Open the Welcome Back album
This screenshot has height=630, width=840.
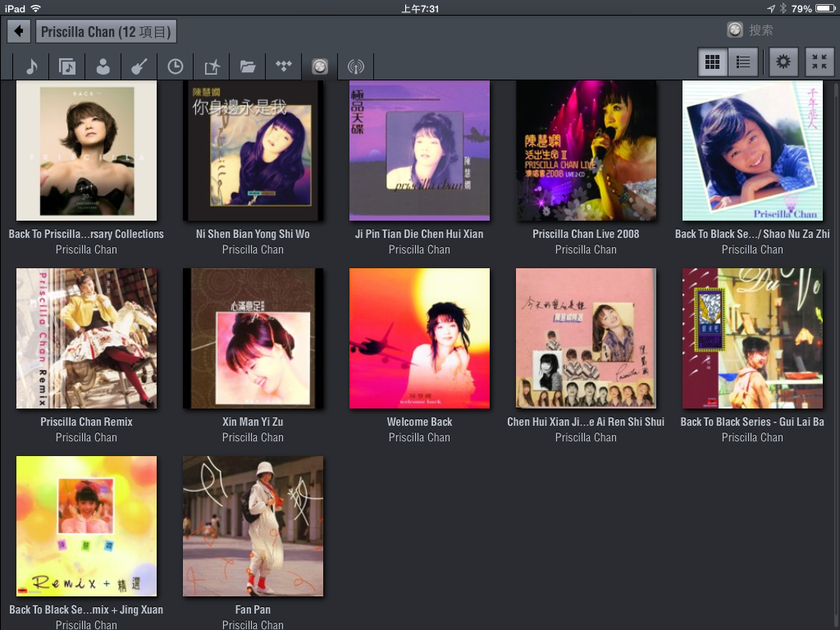coord(419,338)
